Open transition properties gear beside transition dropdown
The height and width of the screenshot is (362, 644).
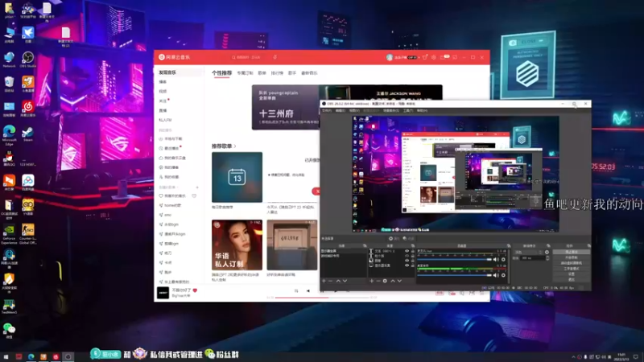click(547, 252)
